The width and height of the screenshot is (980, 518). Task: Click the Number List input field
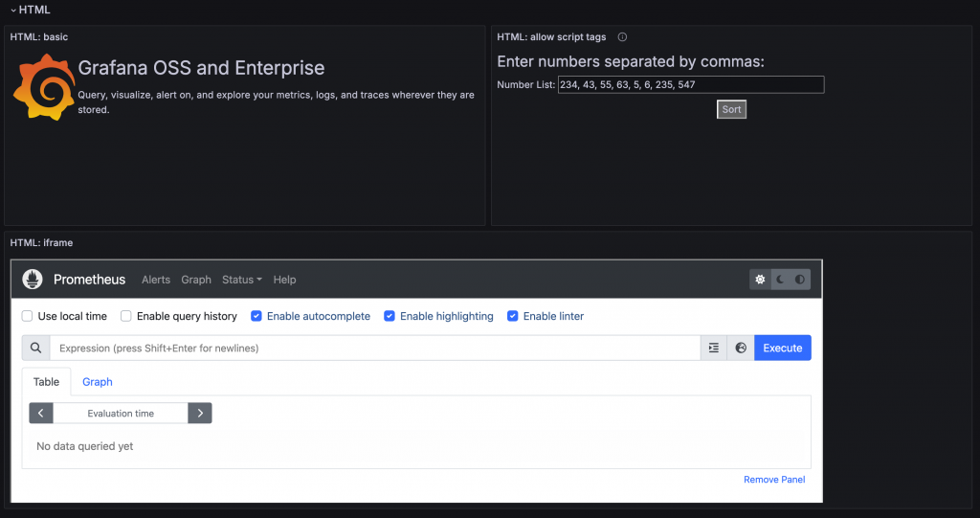click(x=691, y=84)
